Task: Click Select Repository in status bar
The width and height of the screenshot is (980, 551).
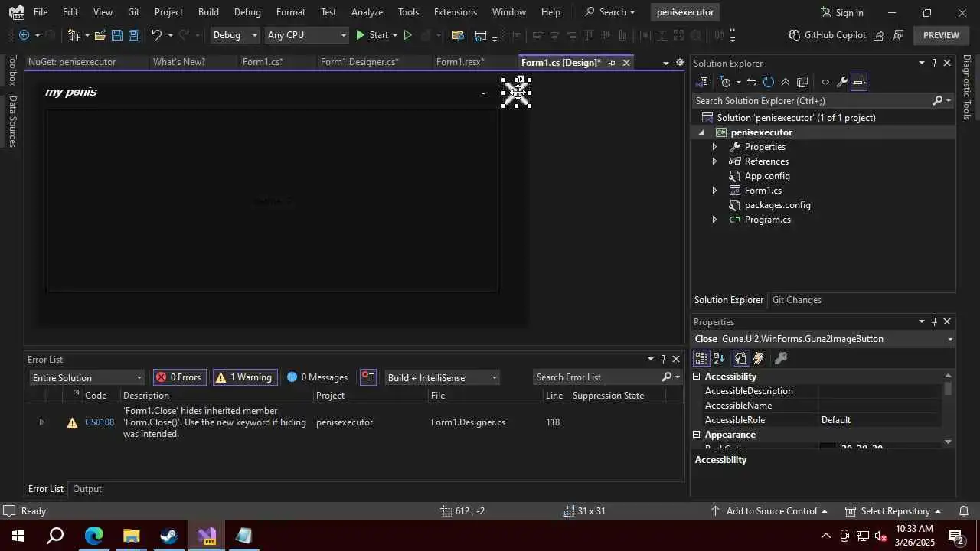Action: pos(893,511)
